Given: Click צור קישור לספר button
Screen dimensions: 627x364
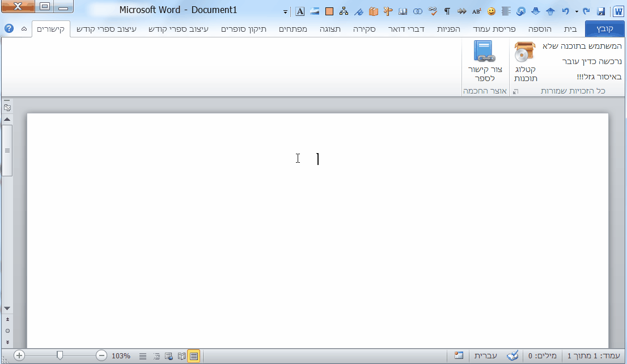Looking at the screenshot, I should tap(485, 62).
